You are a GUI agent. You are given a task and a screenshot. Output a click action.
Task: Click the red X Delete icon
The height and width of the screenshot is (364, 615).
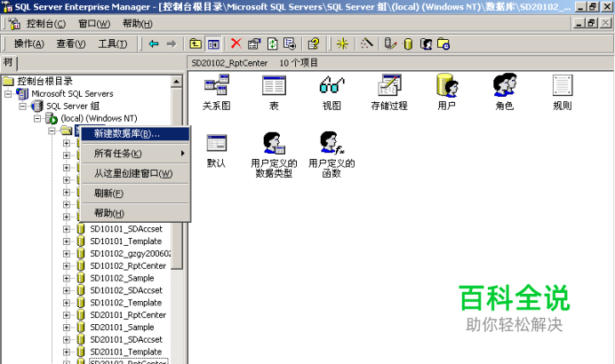(236, 44)
